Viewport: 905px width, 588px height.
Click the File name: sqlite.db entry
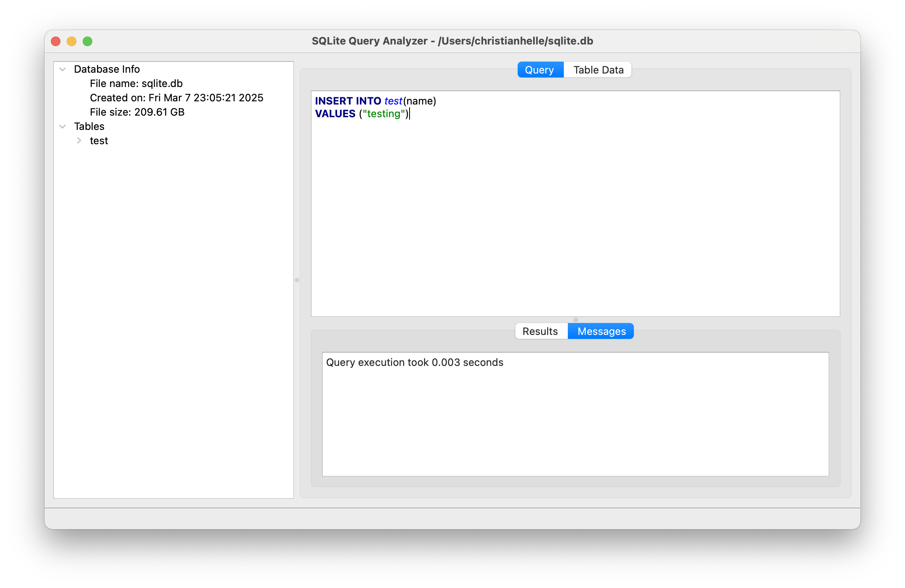(x=136, y=83)
